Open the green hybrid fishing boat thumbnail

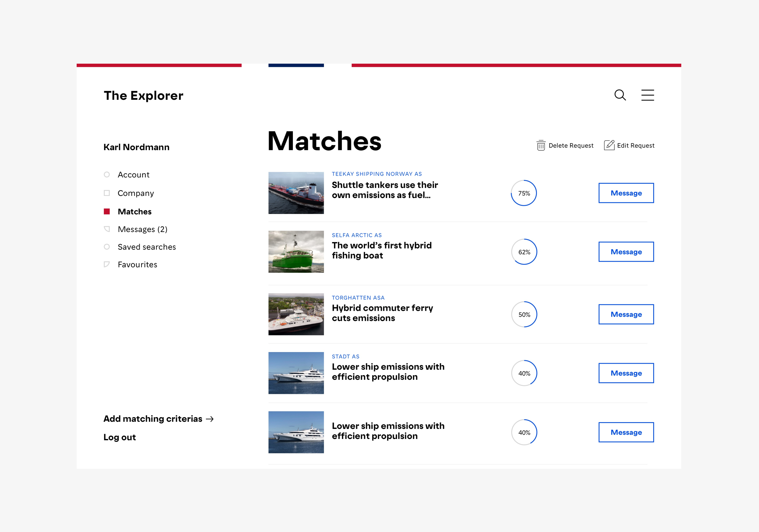pyautogui.click(x=296, y=252)
